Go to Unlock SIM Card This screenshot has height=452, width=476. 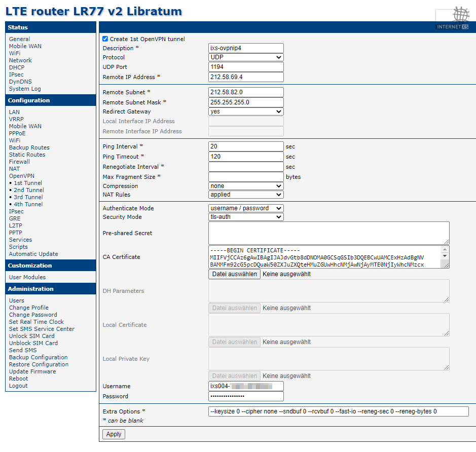pos(31,336)
